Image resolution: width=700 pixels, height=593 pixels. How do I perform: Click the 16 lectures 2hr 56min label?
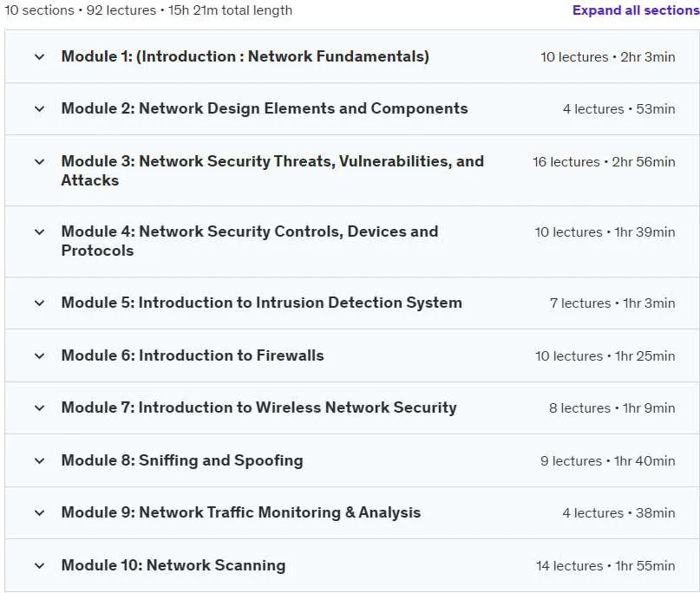coord(604,161)
